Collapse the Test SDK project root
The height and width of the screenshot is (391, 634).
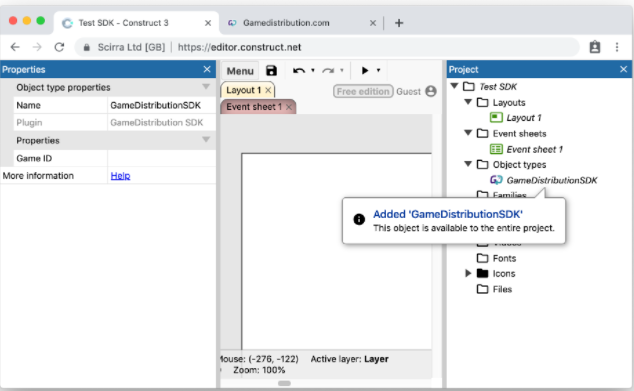click(454, 86)
